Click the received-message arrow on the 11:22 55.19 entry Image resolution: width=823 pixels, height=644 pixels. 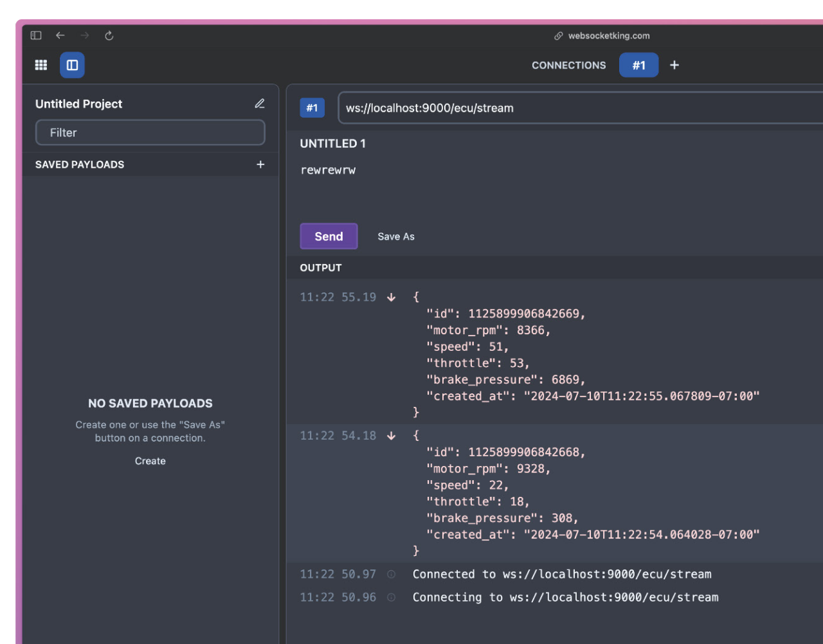(x=391, y=297)
